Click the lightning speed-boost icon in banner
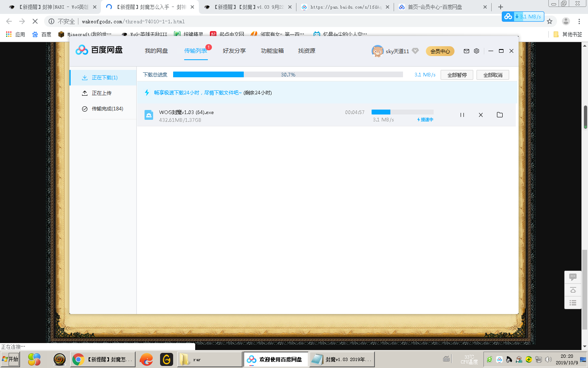588x368 pixels. [147, 93]
